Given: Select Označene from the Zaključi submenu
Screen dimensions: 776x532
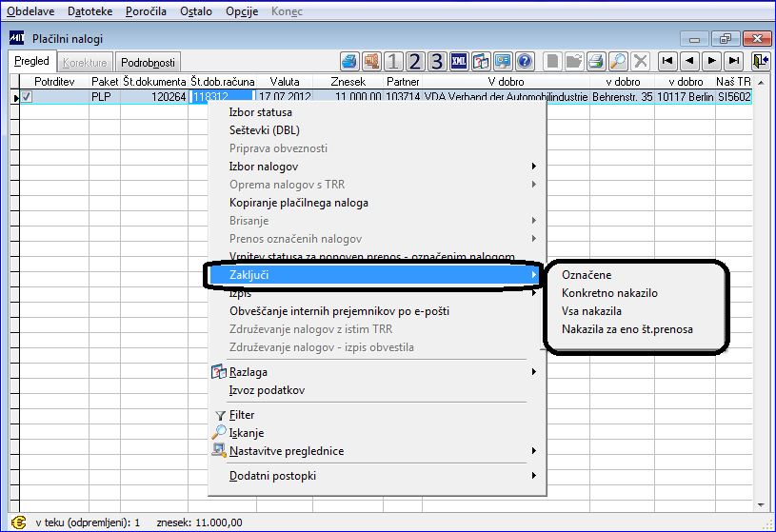Looking at the screenshot, I should point(587,275).
